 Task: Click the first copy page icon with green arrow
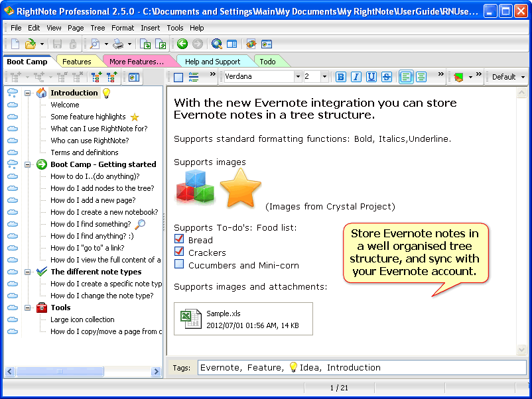145,44
